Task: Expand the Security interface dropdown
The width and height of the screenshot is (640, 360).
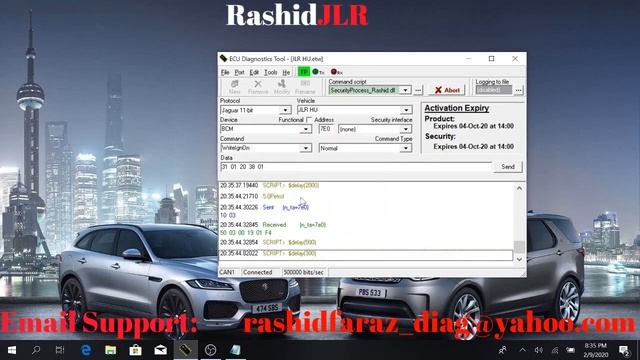Action: (x=406, y=129)
